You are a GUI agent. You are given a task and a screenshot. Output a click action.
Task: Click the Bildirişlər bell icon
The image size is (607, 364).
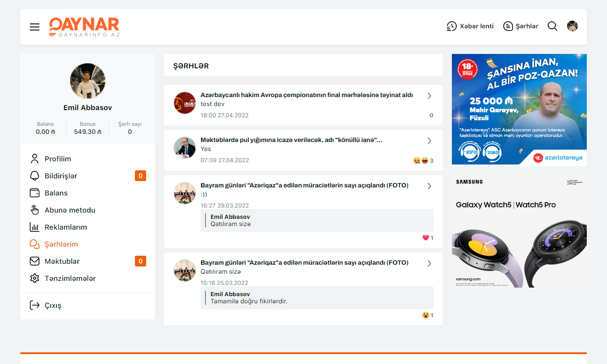pyautogui.click(x=35, y=176)
